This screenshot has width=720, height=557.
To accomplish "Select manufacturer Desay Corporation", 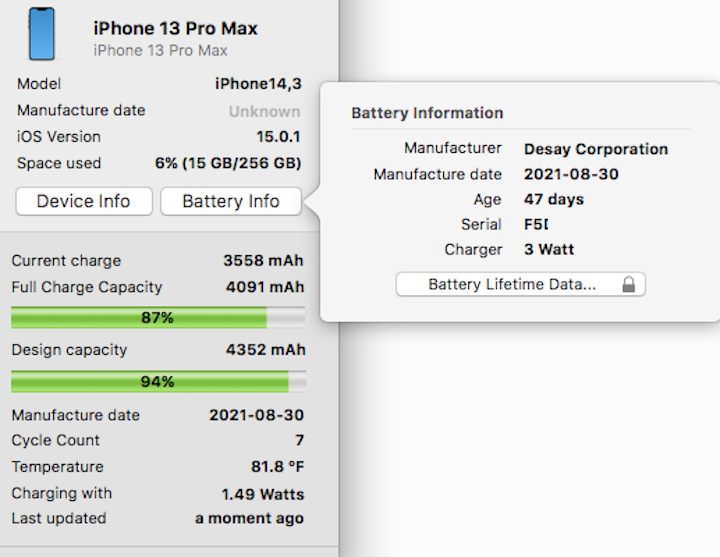I will click(x=596, y=149).
